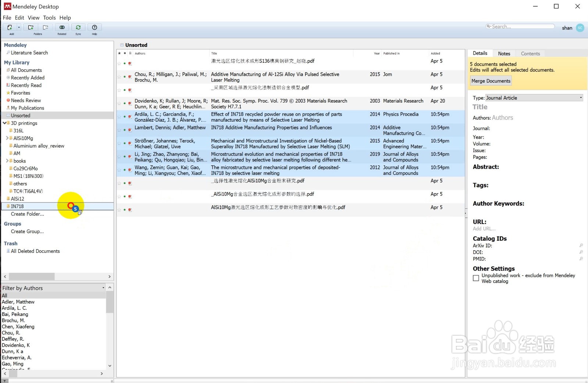Click the Merge Documents button
588x383 pixels.
(x=491, y=81)
